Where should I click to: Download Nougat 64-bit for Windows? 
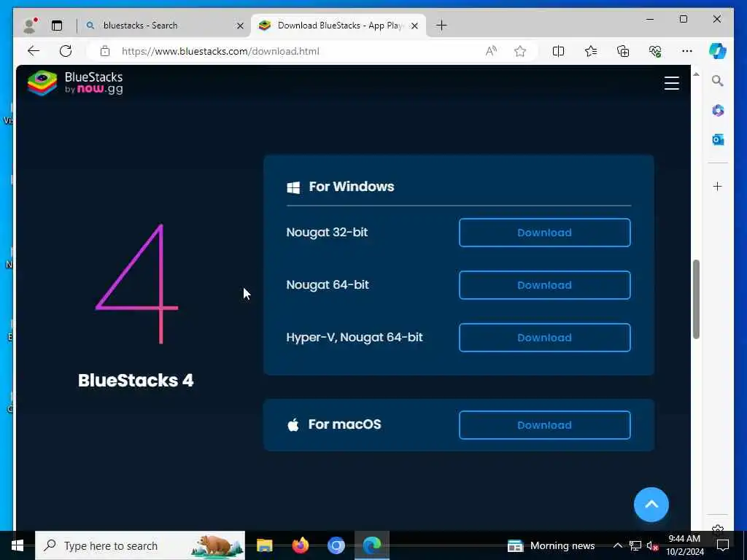[x=544, y=285]
